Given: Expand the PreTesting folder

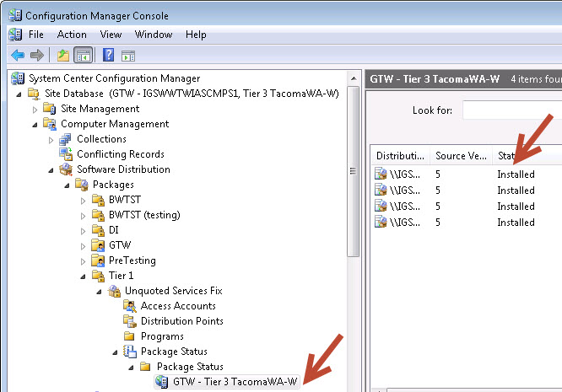Looking at the screenshot, I should coord(84,261).
